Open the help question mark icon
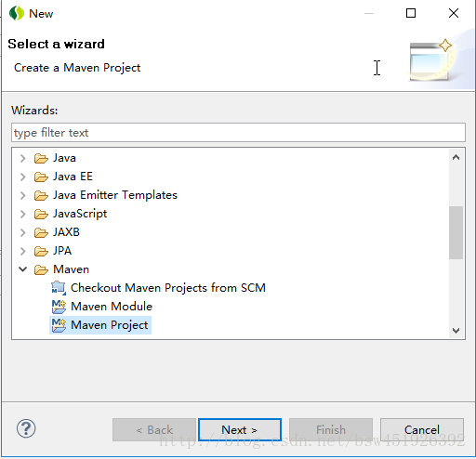The image size is (476, 459). pos(26,428)
